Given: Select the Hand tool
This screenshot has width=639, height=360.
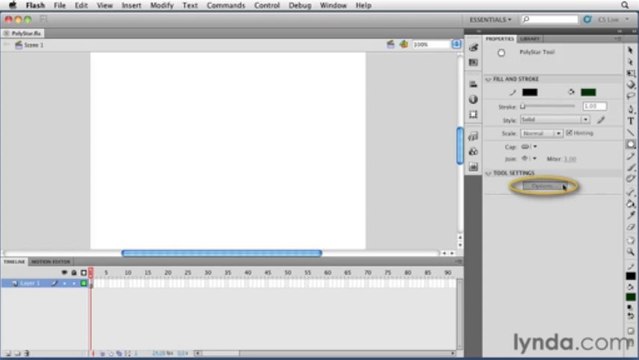Looking at the screenshot, I should (x=630, y=240).
